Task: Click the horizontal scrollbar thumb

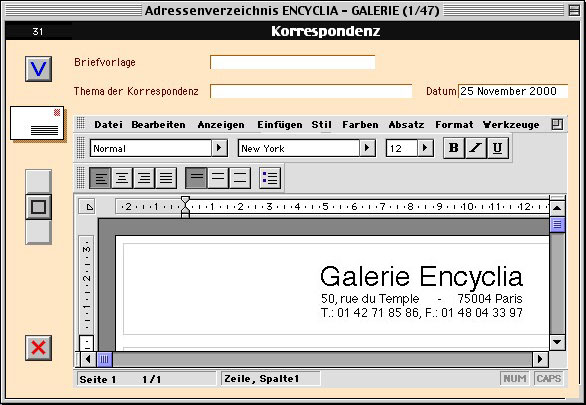Action: (105, 359)
